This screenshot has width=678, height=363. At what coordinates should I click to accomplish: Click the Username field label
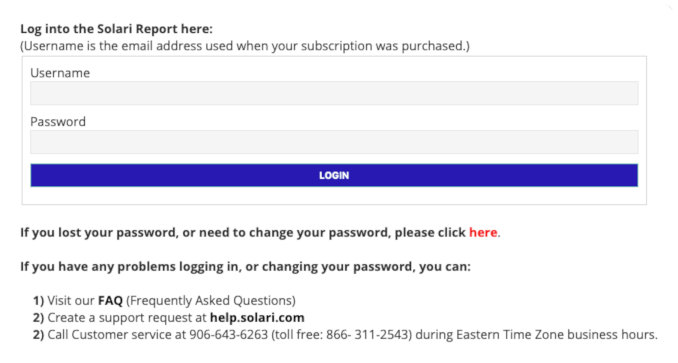[60, 73]
